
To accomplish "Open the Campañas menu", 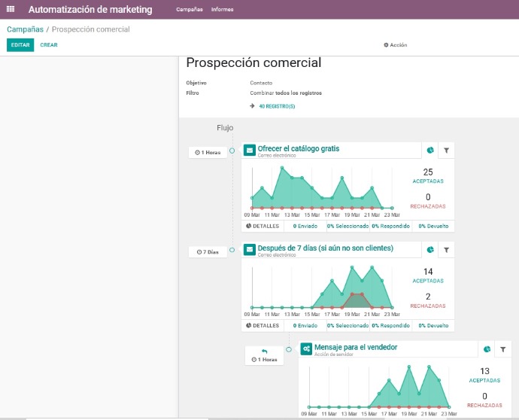I will point(190,9).
